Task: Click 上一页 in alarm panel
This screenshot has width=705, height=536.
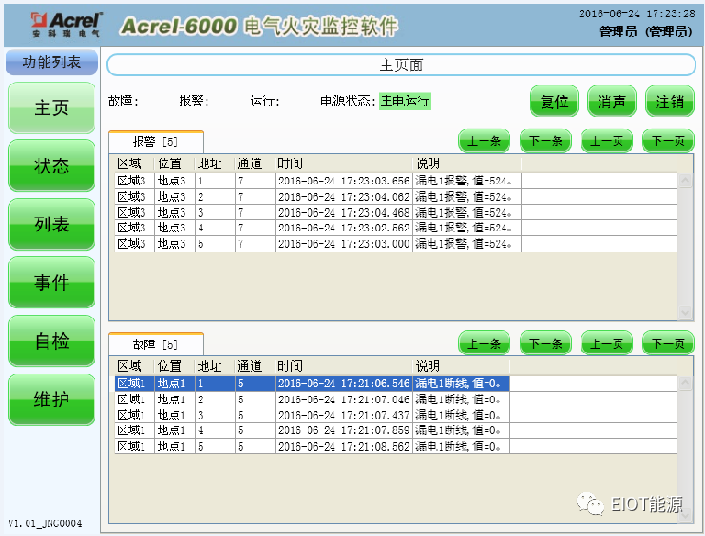Action: (x=607, y=141)
